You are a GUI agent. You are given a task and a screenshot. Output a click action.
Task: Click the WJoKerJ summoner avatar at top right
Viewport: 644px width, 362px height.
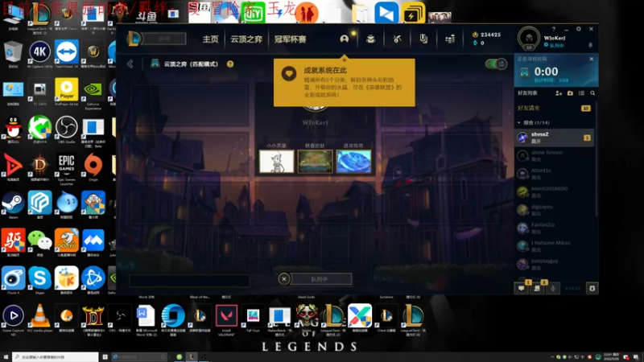click(x=529, y=38)
